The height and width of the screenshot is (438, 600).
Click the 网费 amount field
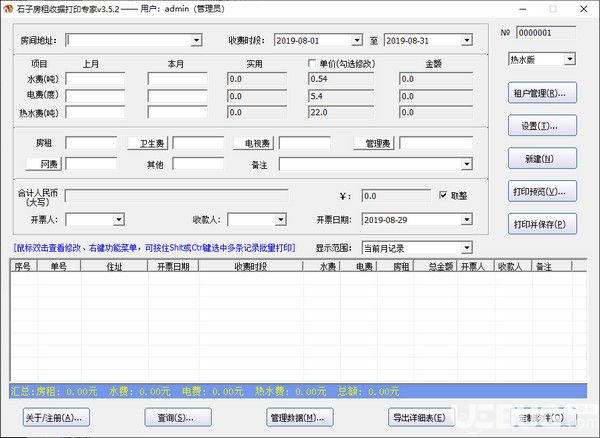pyautogui.click(x=91, y=164)
